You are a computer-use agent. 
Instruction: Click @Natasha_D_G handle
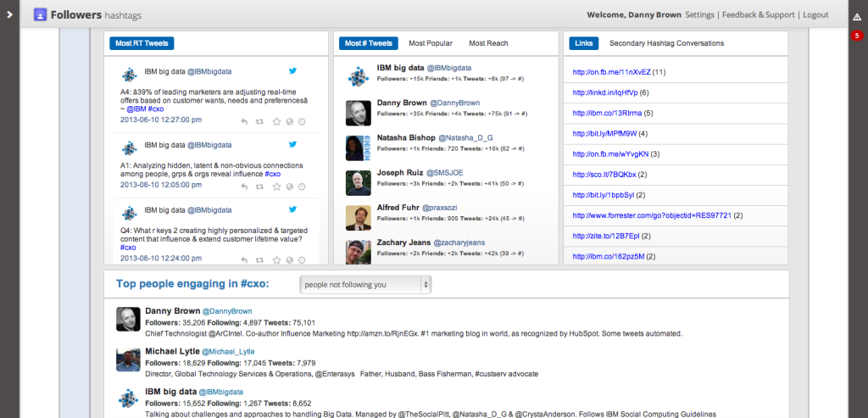[x=466, y=138]
